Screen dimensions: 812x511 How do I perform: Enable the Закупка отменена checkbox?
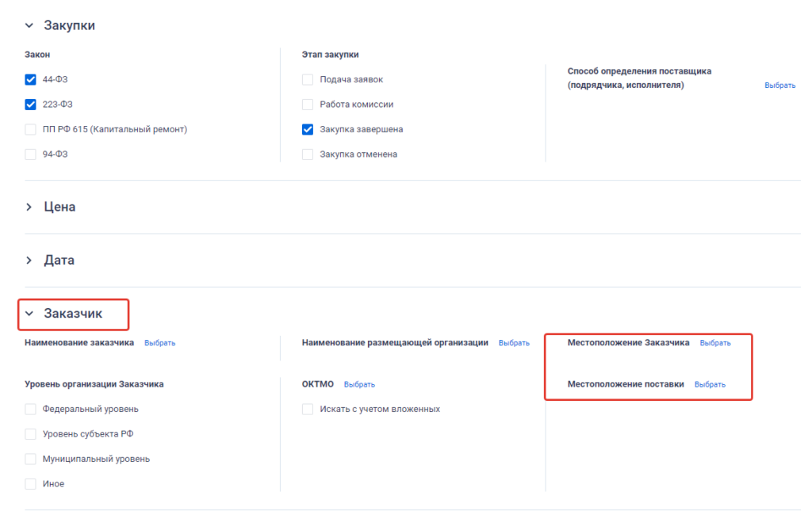coord(308,154)
